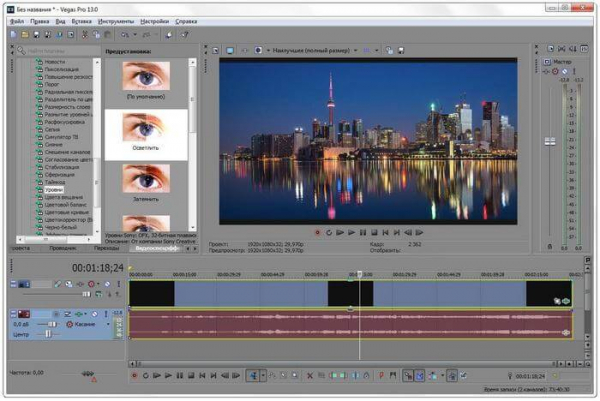
Task: Click the audio track pan slider
Action: tap(48, 334)
